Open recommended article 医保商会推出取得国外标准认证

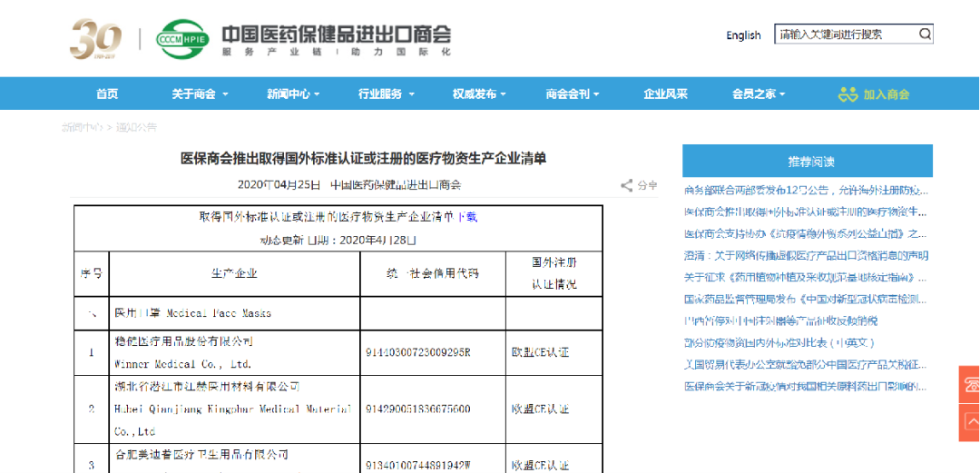tap(807, 212)
